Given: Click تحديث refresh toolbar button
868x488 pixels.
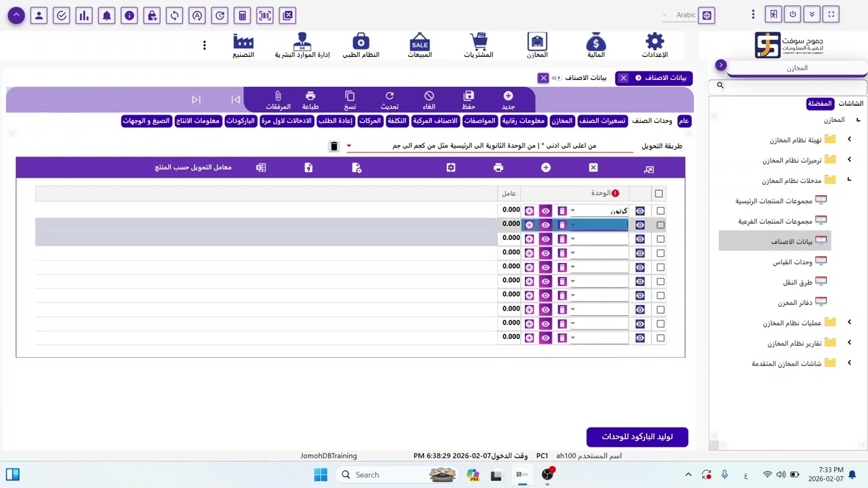Looking at the screenshot, I should click(x=389, y=100).
